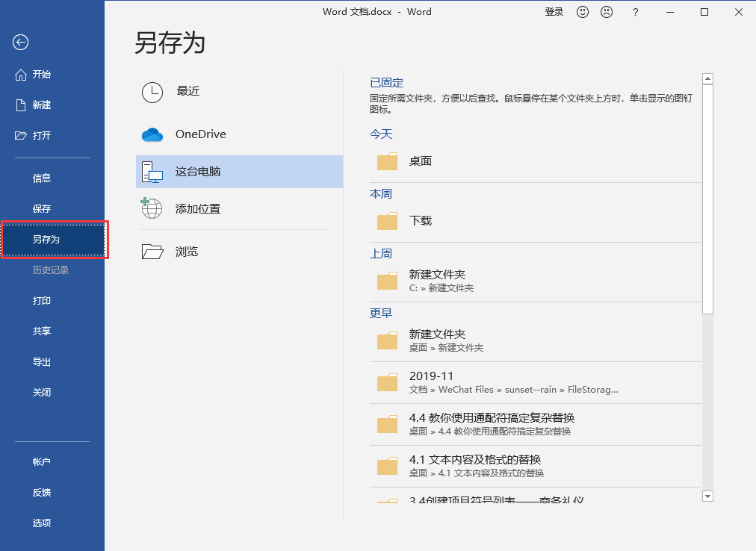This screenshot has height=551, width=756.
Task: Click folder icon of C: » 新建文件夹
Action: (x=387, y=281)
